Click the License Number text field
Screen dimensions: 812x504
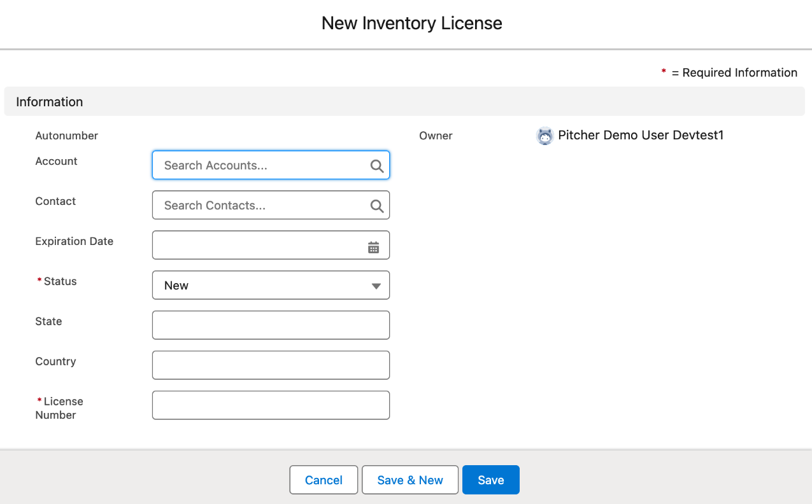271,405
